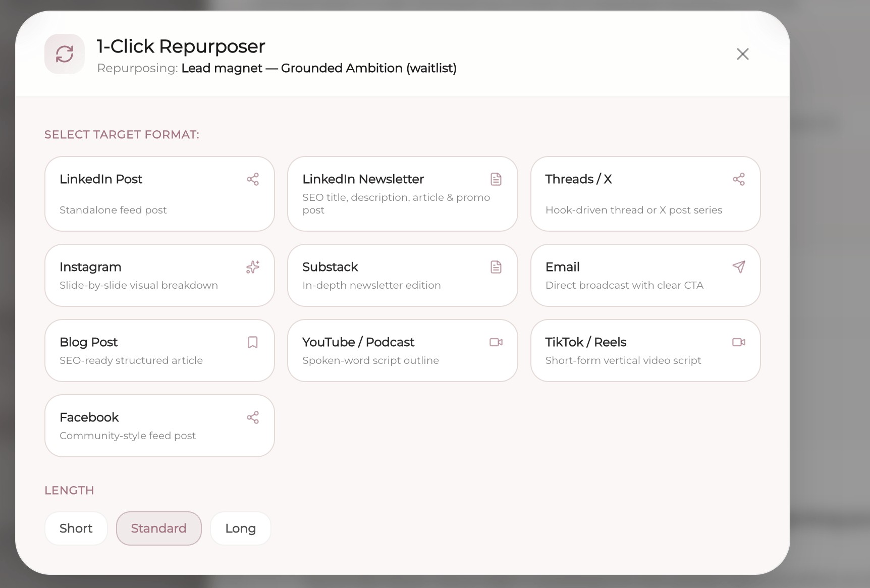Image resolution: width=870 pixels, height=588 pixels.
Task: Click paper plane icon on Email card
Action: (739, 267)
